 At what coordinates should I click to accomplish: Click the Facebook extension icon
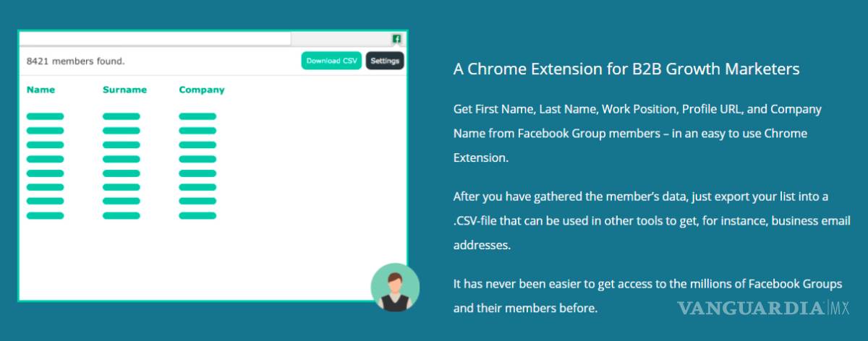pos(396,39)
